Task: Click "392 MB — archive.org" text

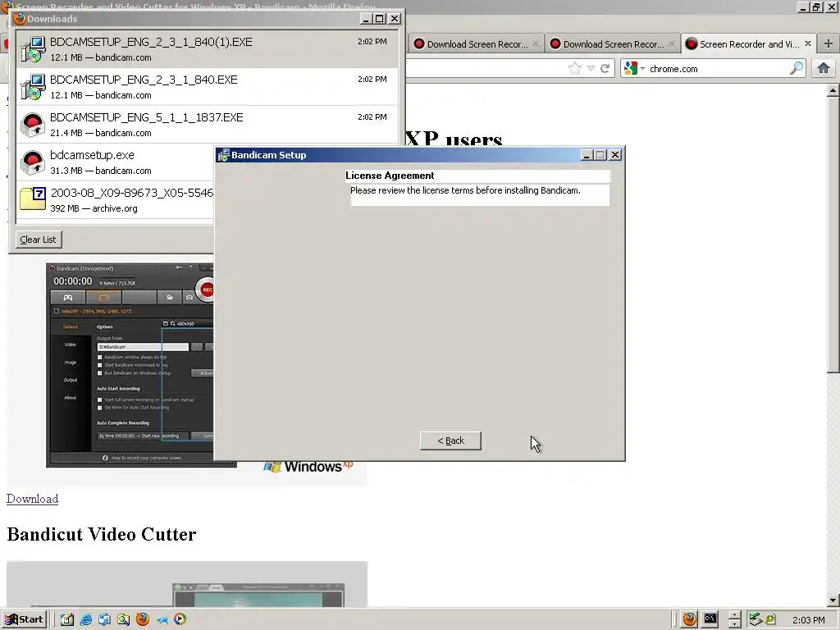Action: click(94, 208)
